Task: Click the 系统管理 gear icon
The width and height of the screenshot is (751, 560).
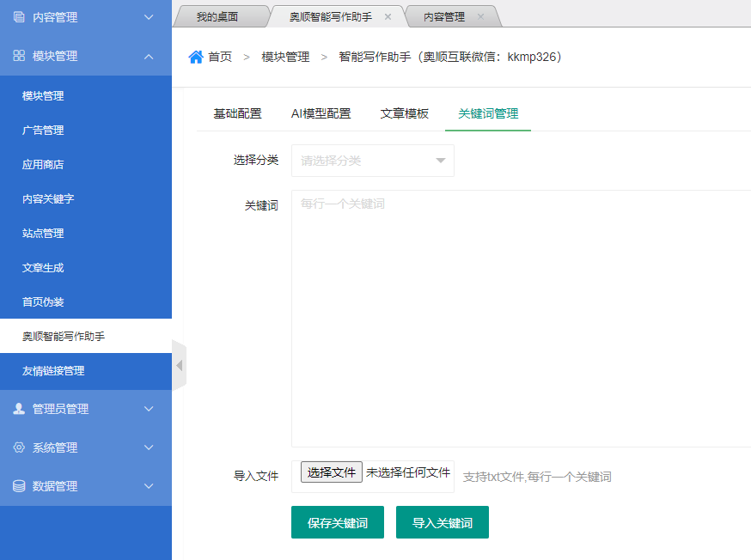Action: 19,447
